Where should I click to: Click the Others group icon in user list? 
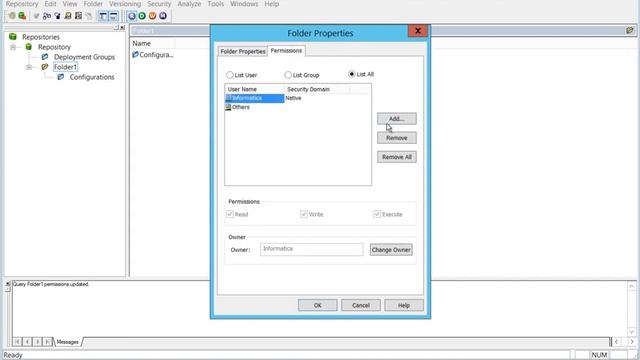[x=228, y=107]
